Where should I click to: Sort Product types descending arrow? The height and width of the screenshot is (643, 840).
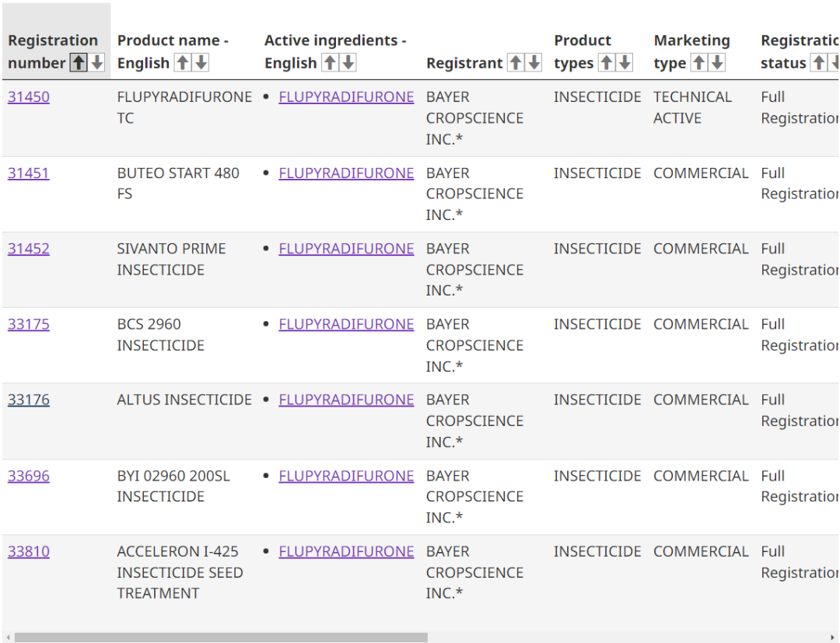(625, 63)
